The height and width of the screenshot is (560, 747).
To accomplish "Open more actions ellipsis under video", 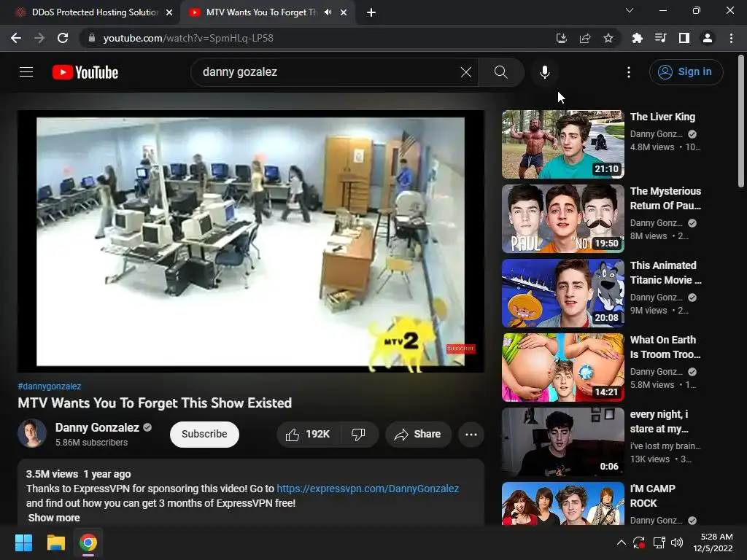I will tap(471, 435).
